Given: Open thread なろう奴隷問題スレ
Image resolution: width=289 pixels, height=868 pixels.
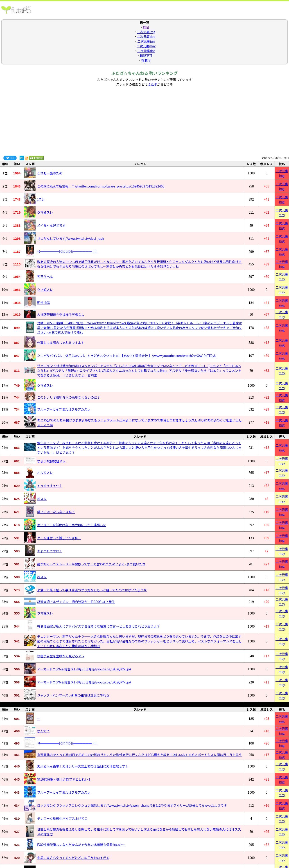Looking at the screenshot, I should point(51,461).
